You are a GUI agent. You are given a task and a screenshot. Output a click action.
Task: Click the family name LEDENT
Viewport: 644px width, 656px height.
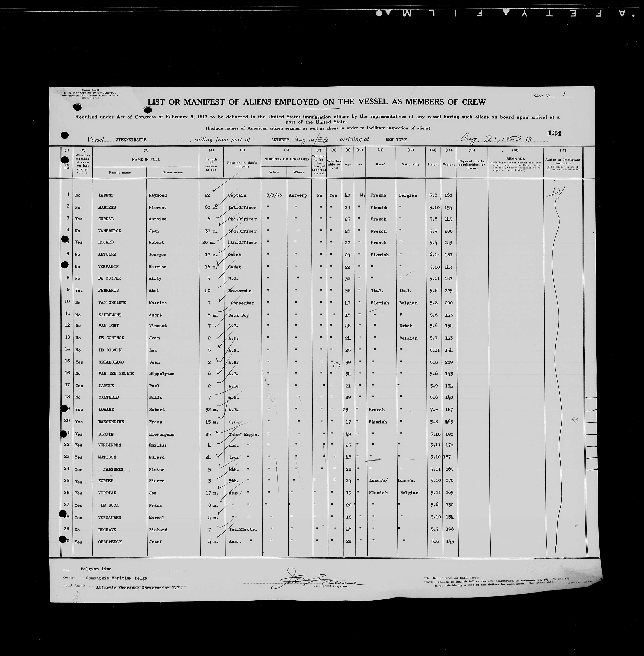(106, 195)
